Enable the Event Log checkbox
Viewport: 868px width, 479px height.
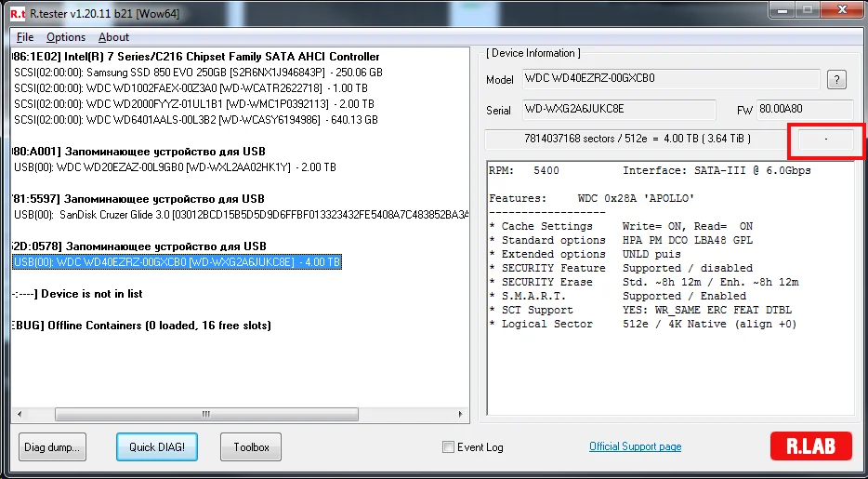pyautogui.click(x=448, y=446)
